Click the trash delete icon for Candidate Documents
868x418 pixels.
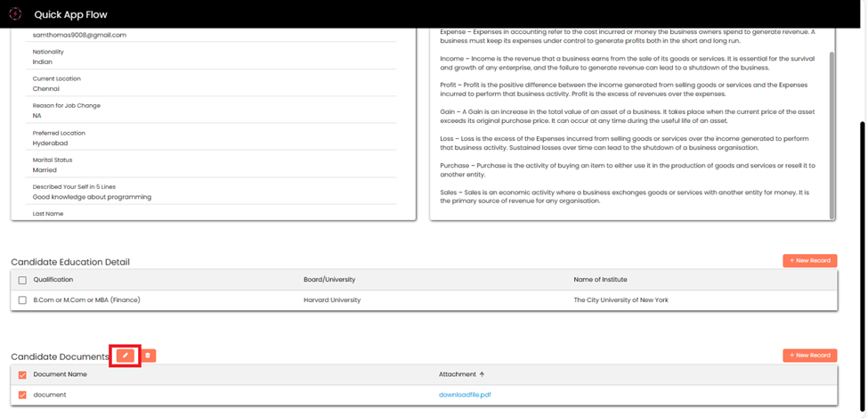coord(148,356)
